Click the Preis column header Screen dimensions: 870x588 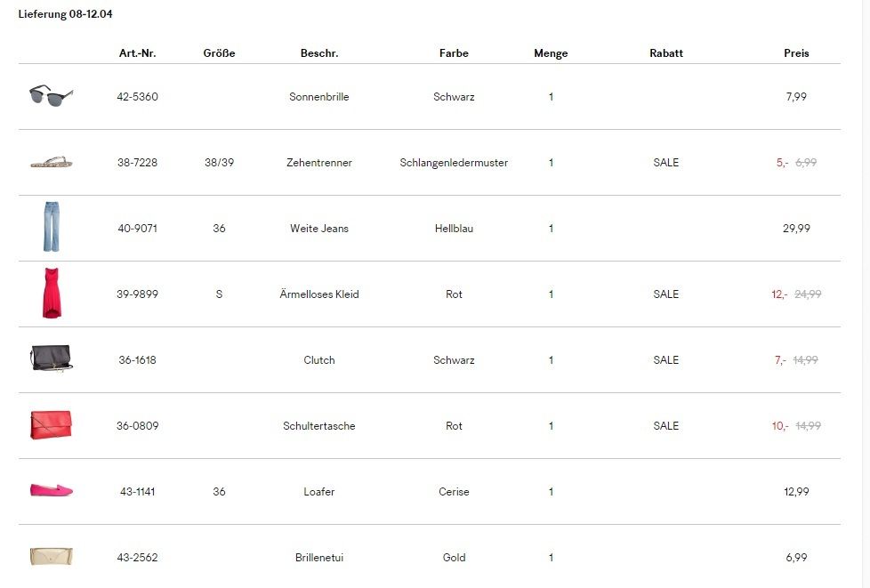click(796, 53)
